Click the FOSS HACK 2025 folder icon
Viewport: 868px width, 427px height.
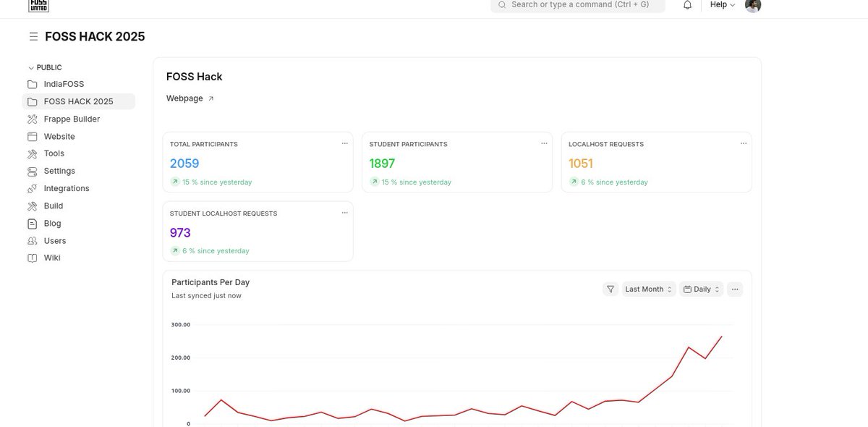[32, 101]
